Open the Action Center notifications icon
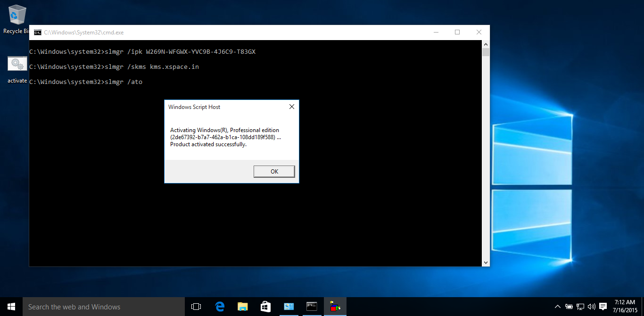This screenshot has width=644, height=316. [x=603, y=307]
